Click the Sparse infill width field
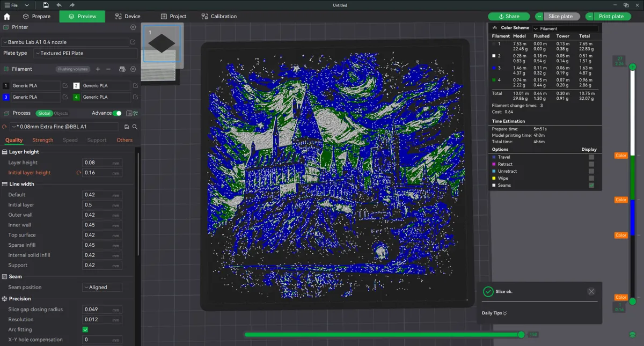644x346 pixels. pyautogui.click(x=102, y=245)
